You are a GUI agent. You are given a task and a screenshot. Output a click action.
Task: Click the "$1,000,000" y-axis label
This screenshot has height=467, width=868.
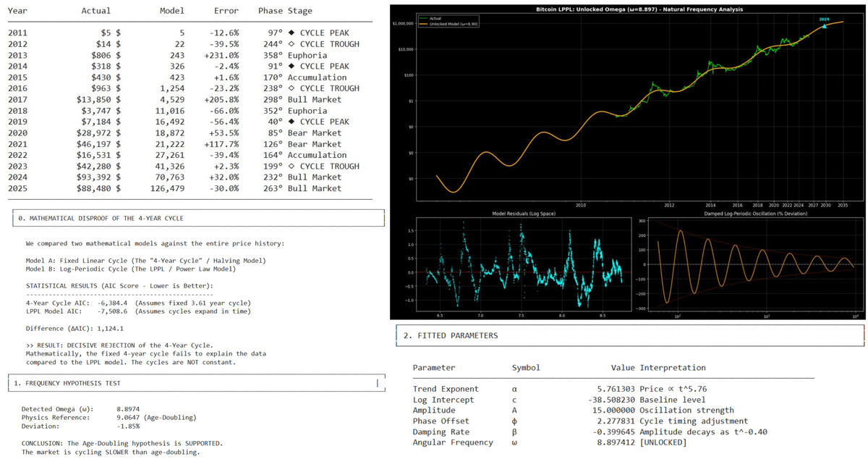point(404,24)
